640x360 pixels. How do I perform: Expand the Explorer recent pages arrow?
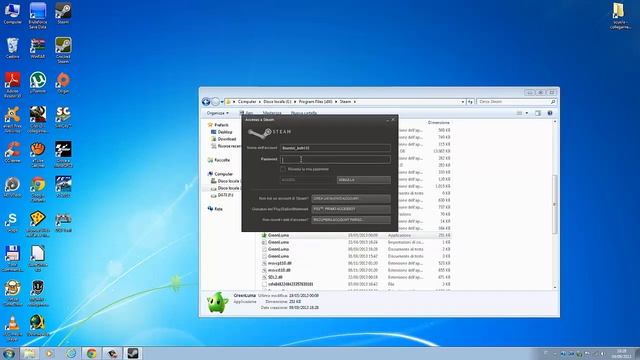click(x=222, y=102)
